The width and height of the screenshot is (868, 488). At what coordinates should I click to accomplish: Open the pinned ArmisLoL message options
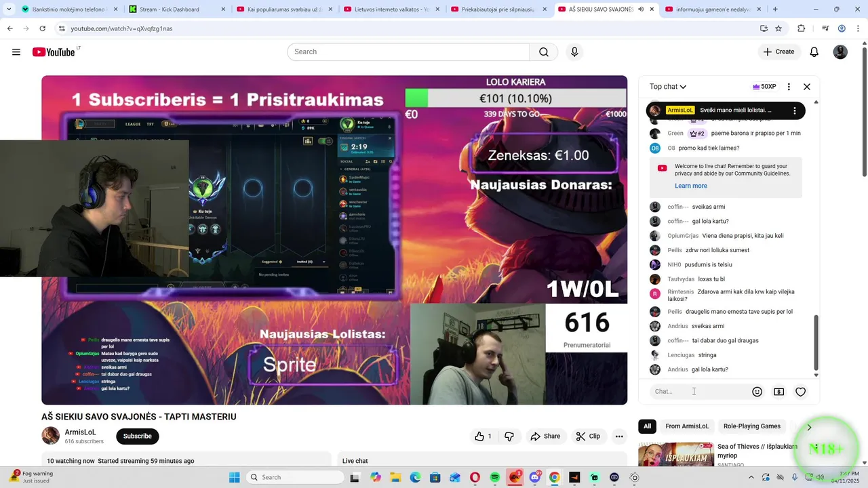coord(795,110)
